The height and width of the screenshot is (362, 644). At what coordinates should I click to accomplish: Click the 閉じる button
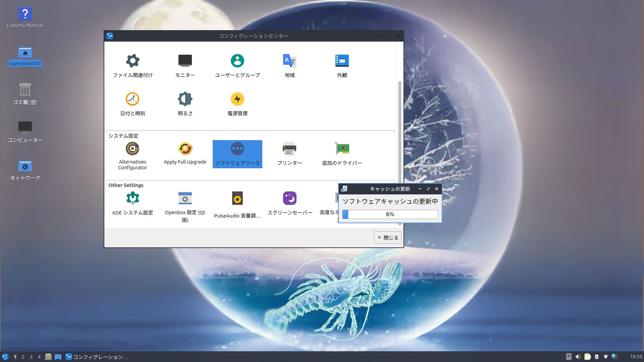pyautogui.click(x=387, y=238)
